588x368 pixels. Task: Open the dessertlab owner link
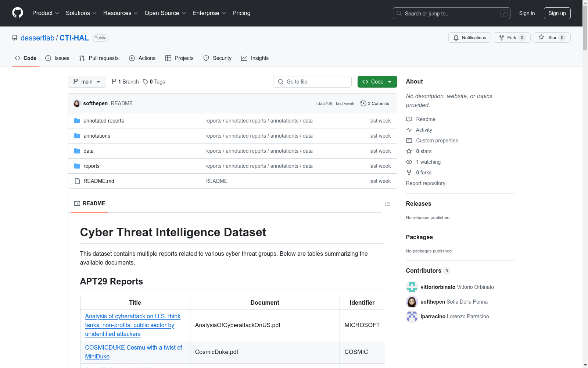click(x=37, y=38)
